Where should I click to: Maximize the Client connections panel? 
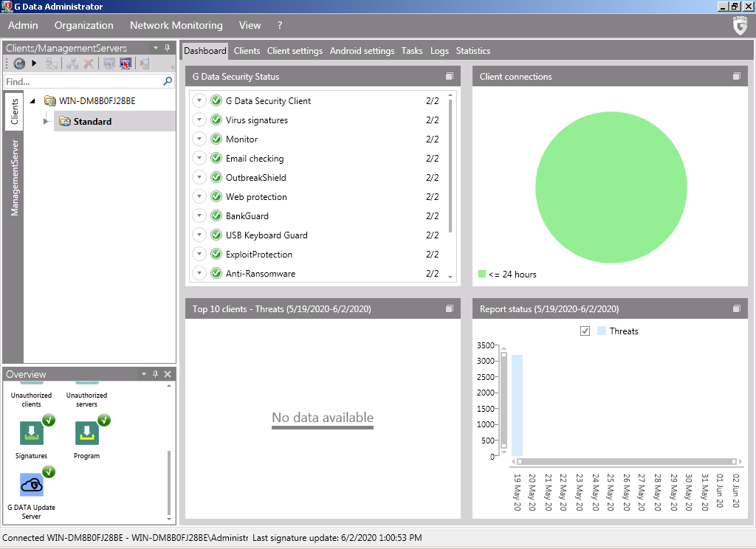pos(736,77)
